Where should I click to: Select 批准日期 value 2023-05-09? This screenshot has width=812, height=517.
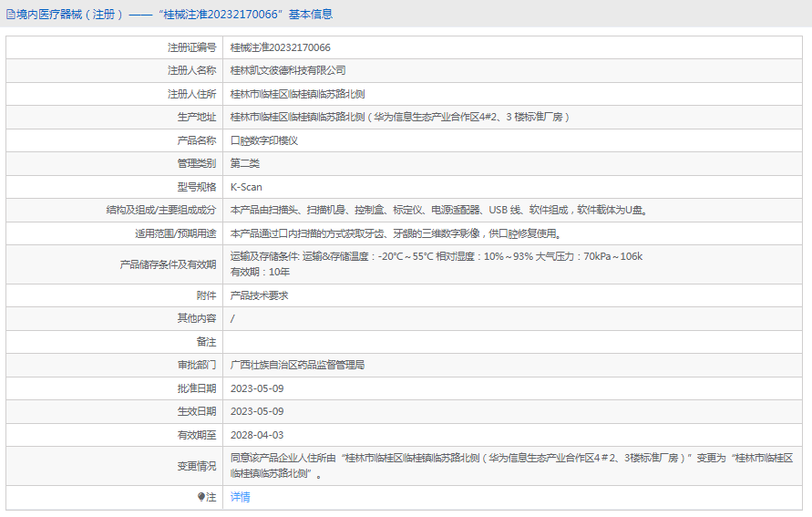(x=257, y=388)
